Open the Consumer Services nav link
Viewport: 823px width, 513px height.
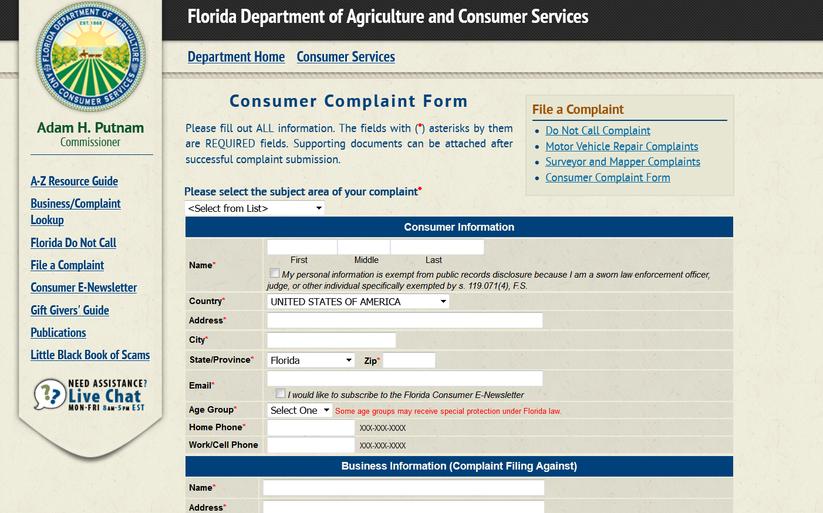tap(346, 57)
